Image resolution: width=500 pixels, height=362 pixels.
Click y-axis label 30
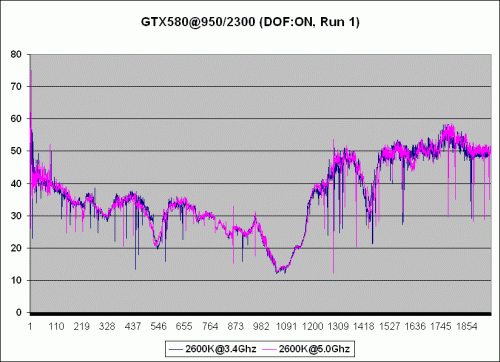pos(16,216)
